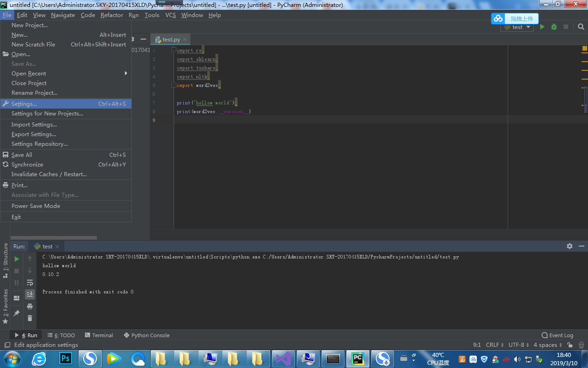Choose Invalidate Caches / Restart...

click(x=66, y=174)
